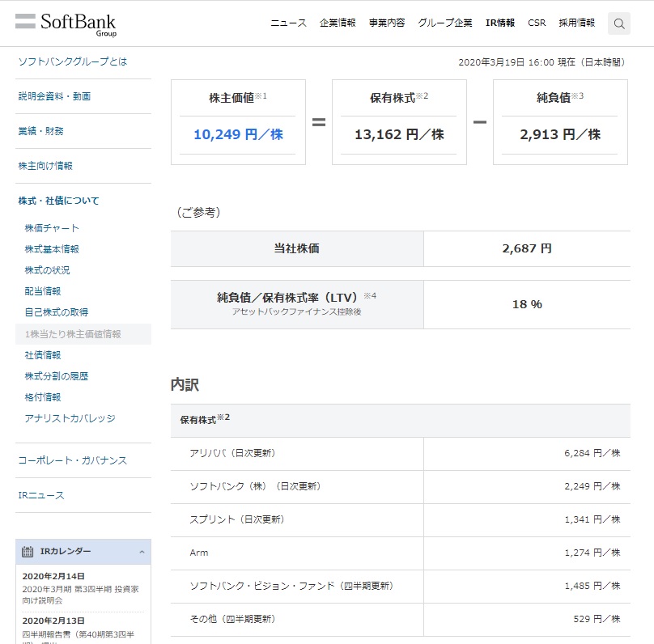Viewport: 654px width, 644px height.
Task: Open ソフトバンクグループとは sidebar link
Action: point(73,61)
